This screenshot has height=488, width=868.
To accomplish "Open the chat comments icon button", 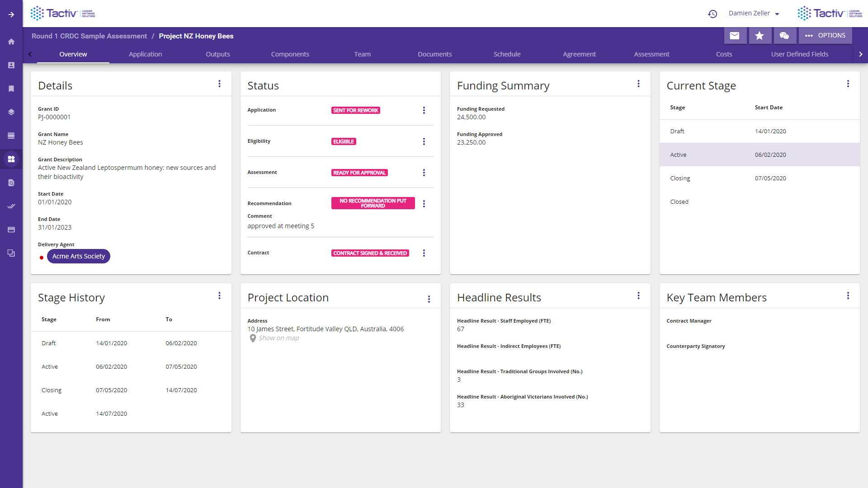I will (784, 36).
